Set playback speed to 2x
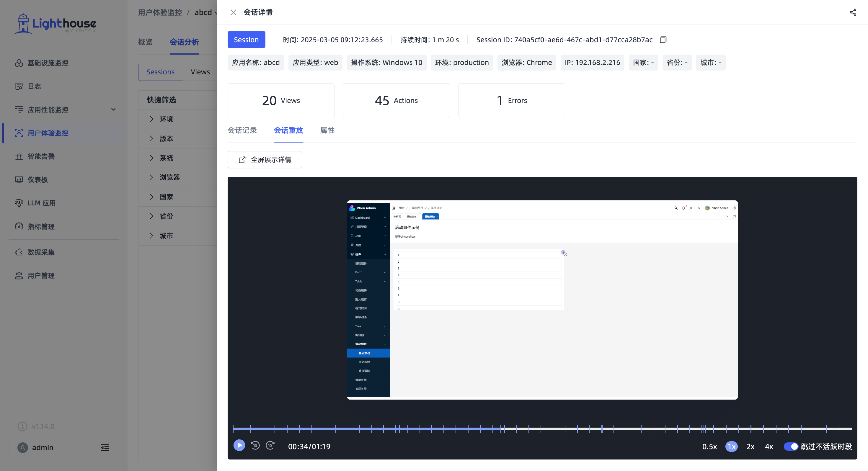The height and width of the screenshot is (471, 868). point(750,447)
